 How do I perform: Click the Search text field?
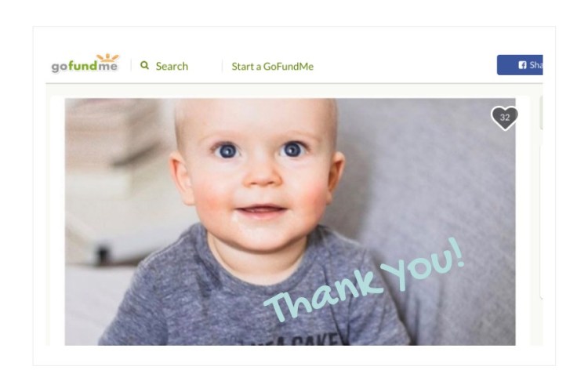[x=172, y=66]
